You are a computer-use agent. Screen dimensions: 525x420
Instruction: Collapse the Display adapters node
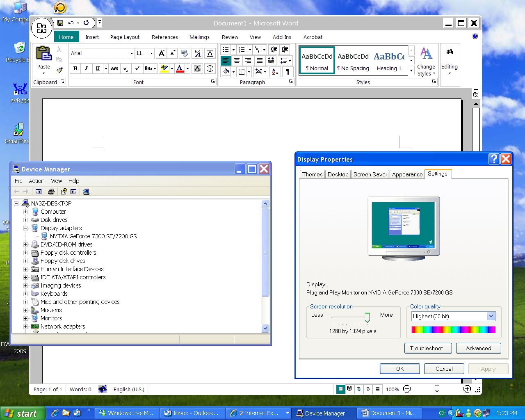click(x=25, y=228)
